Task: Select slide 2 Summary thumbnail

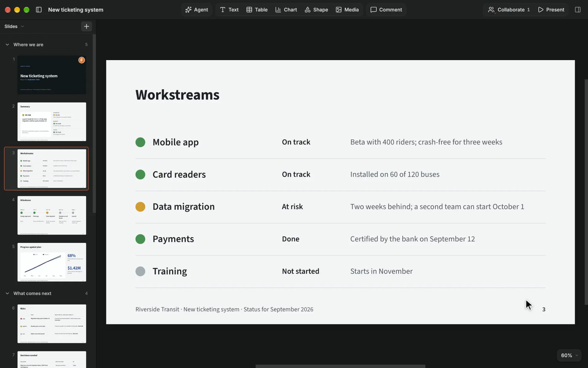Action: 52,122
